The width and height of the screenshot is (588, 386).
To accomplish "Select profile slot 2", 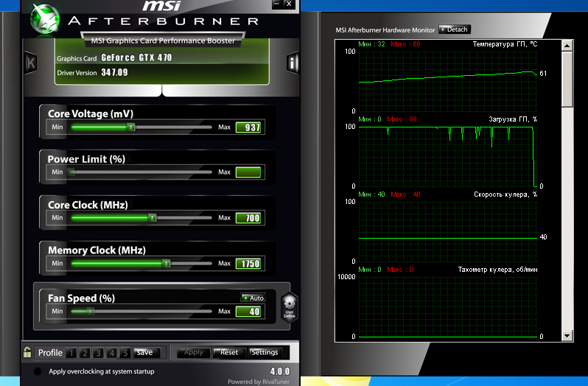I will [x=85, y=353].
